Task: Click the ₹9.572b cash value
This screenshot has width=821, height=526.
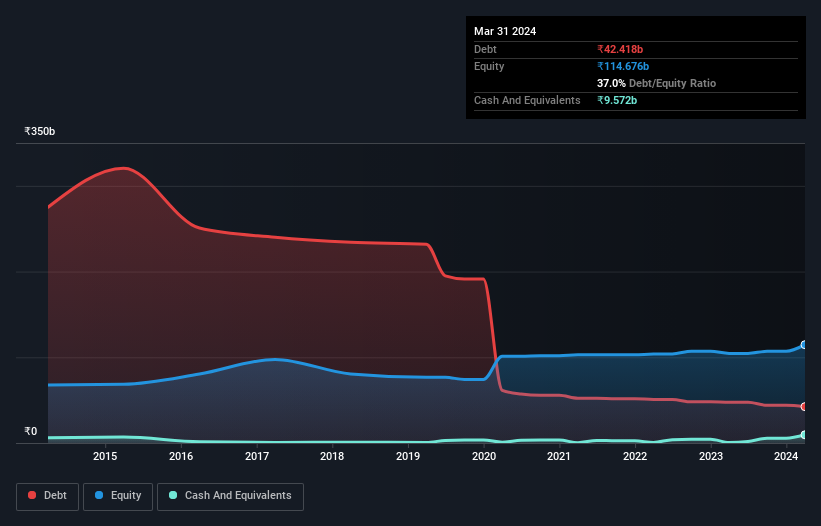Action: click(617, 100)
